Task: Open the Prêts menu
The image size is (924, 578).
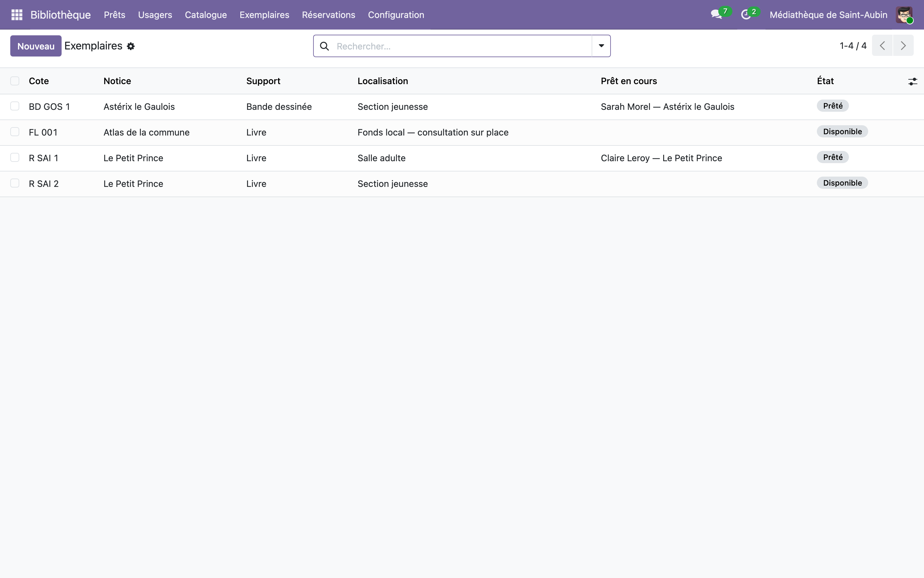Action: [115, 15]
